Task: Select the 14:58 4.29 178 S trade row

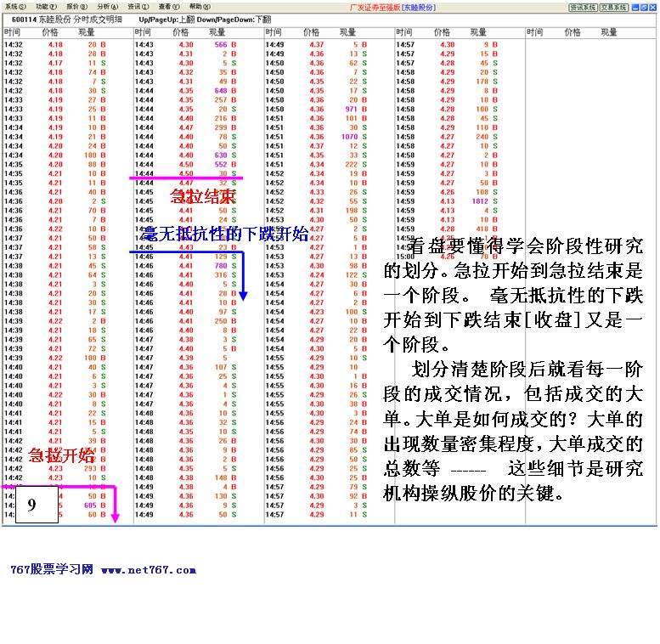Action: (x=447, y=82)
